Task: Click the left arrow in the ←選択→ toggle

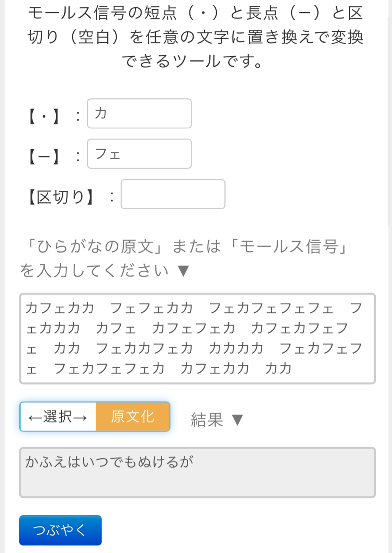Action: coord(35,417)
